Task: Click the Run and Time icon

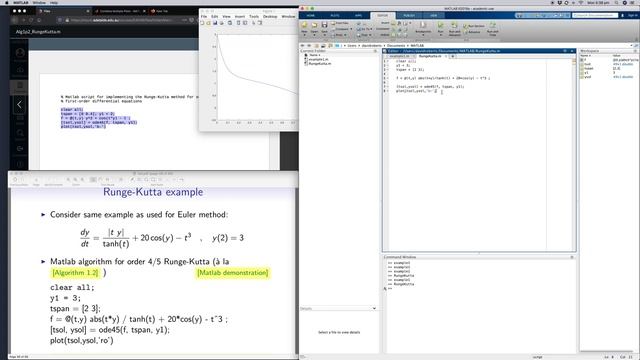Action: coord(493,25)
